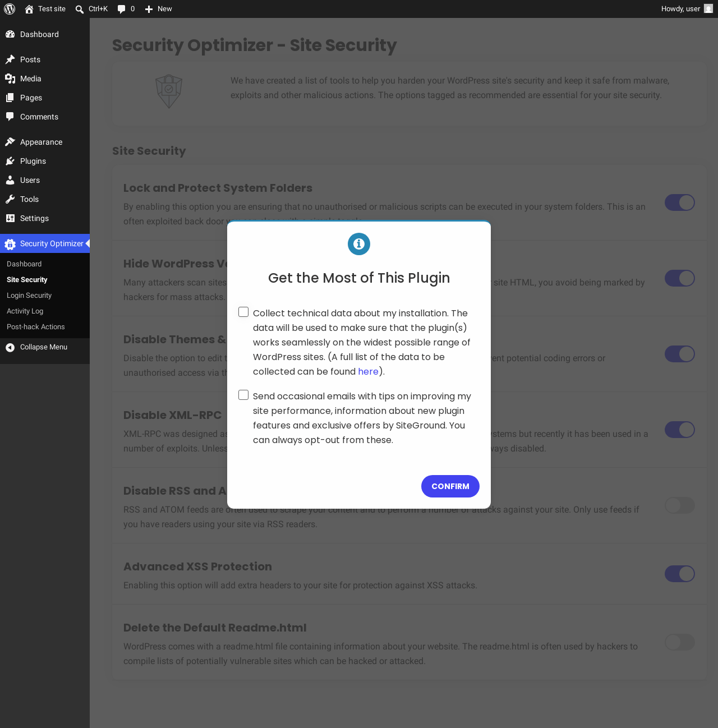Open the Appearance menu
This screenshot has width=718, height=728.
[45, 142]
